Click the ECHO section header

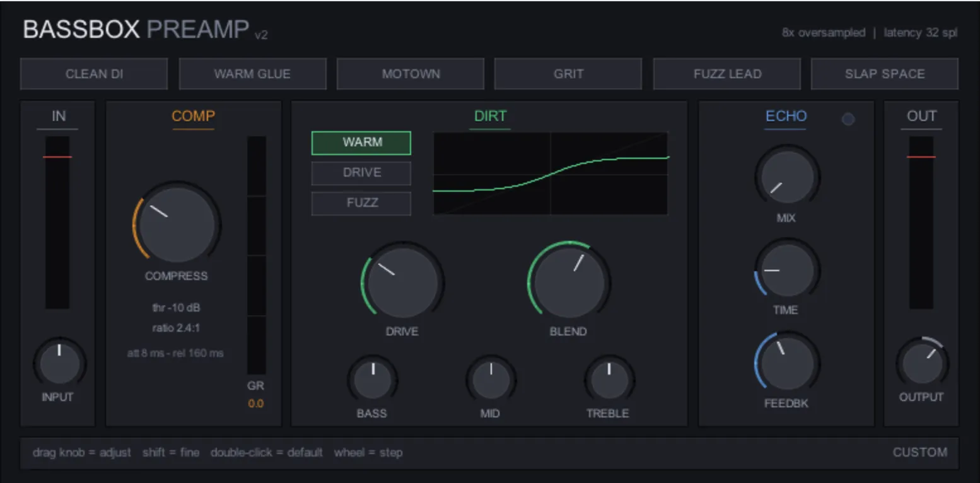(x=786, y=116)
